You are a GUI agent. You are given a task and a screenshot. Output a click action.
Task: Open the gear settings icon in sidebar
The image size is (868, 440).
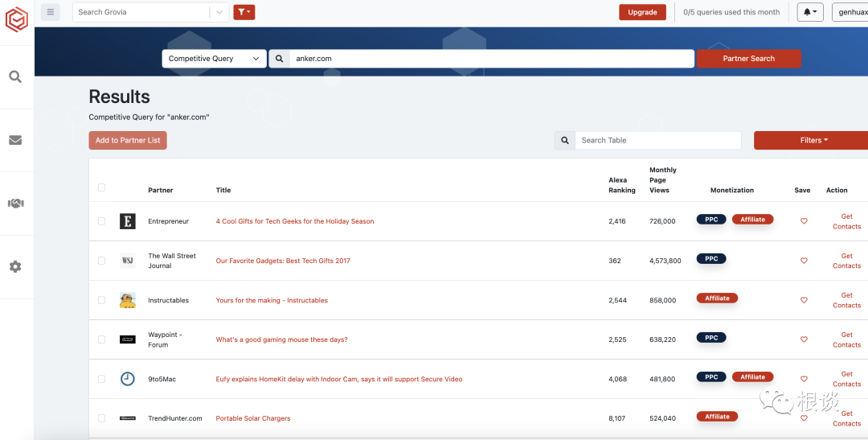pos(15,266)
